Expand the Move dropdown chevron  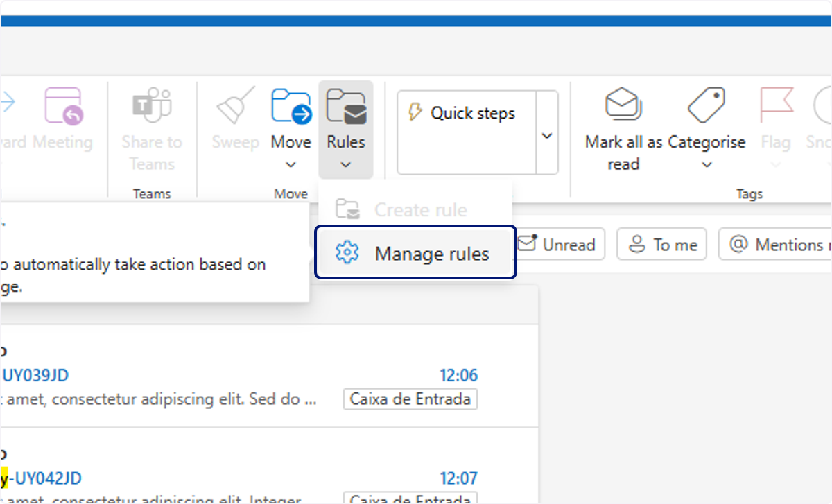(x=291, y=165)
